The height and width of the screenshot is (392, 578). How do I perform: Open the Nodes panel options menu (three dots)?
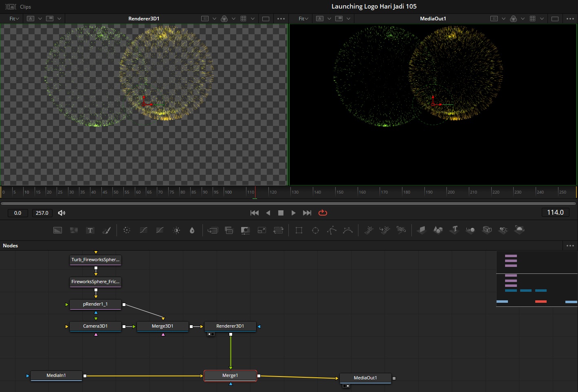(570, 246)
